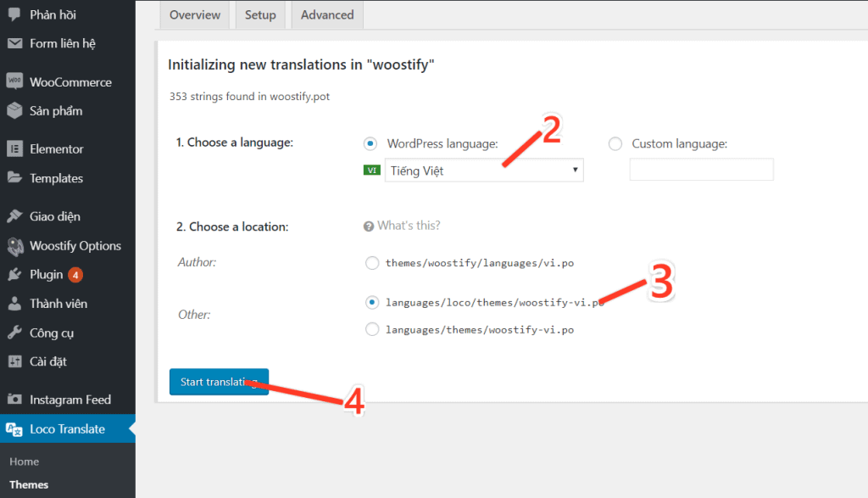Click the Loco Translate icon
The width and height of the screenshot is (868, 498).
(x=15, y=429)
